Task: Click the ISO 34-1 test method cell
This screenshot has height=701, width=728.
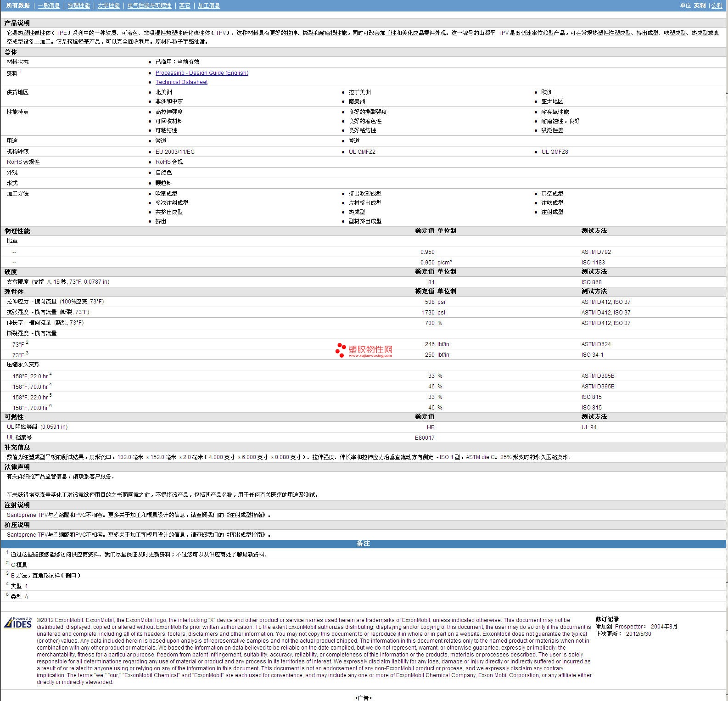Action: [x=592, y=355]
